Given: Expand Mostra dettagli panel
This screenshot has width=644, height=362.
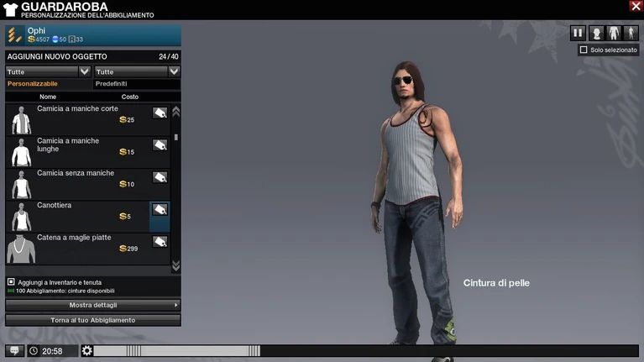Looking at the screenshot, I should click(x=93, y=305).
